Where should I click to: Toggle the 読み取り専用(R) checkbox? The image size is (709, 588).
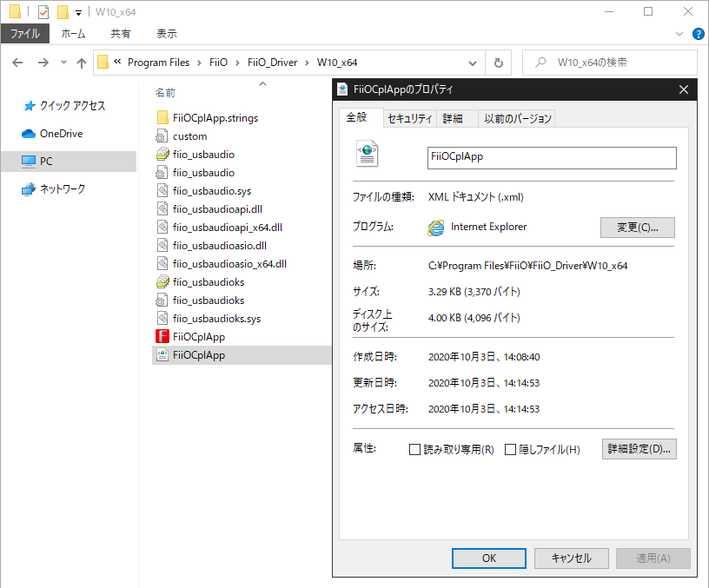(414, 449)
